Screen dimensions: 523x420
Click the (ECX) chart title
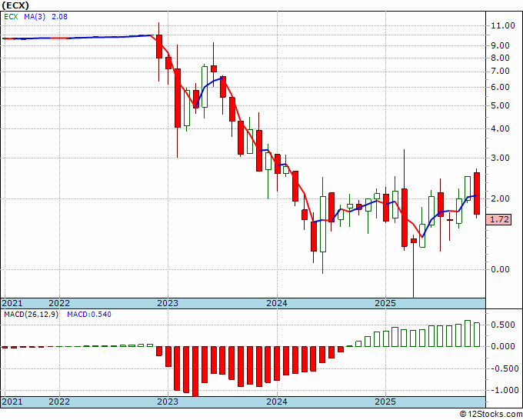tap(15, 5)
